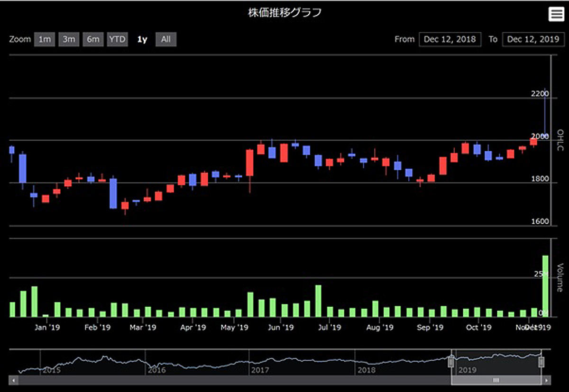Click the 2200 price axis label
The image size is (569, 392).
tap(540, 94)
